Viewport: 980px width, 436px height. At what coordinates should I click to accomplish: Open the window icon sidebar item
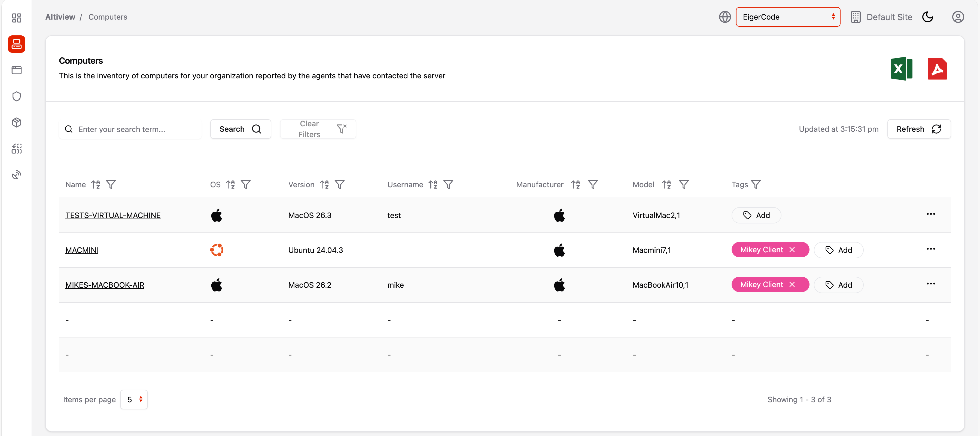point(16,70)
